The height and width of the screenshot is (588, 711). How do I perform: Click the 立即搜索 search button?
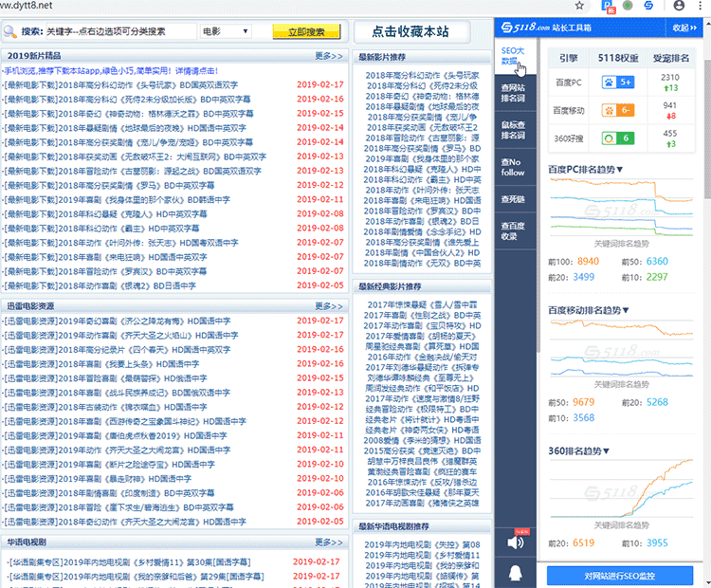coord(300,31)
